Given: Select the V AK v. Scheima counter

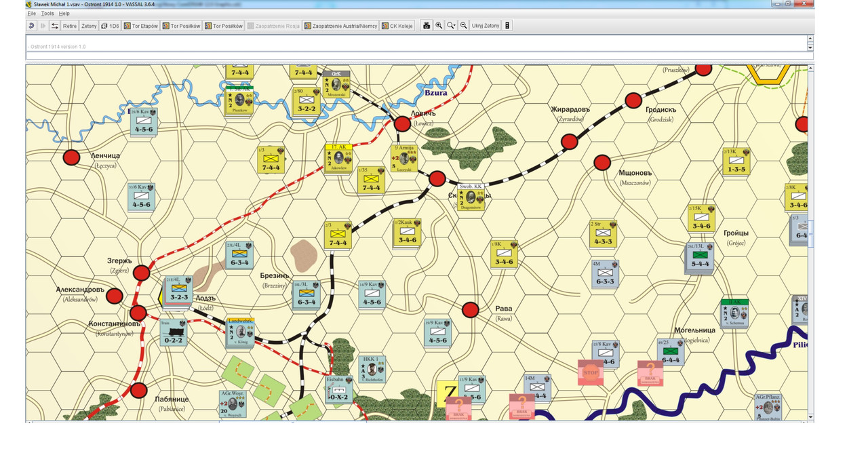Looking at the screenshot, I should pos(735,313).
